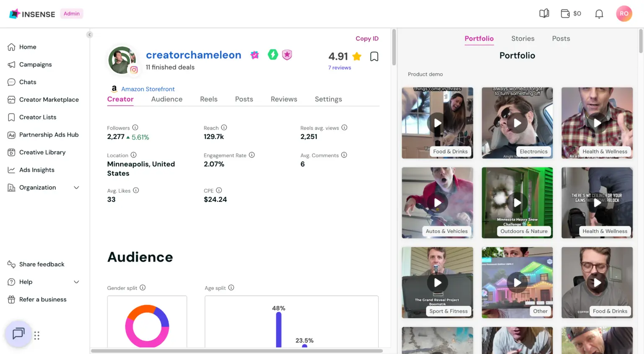Click the pink shield star badge

click(287, 55)
